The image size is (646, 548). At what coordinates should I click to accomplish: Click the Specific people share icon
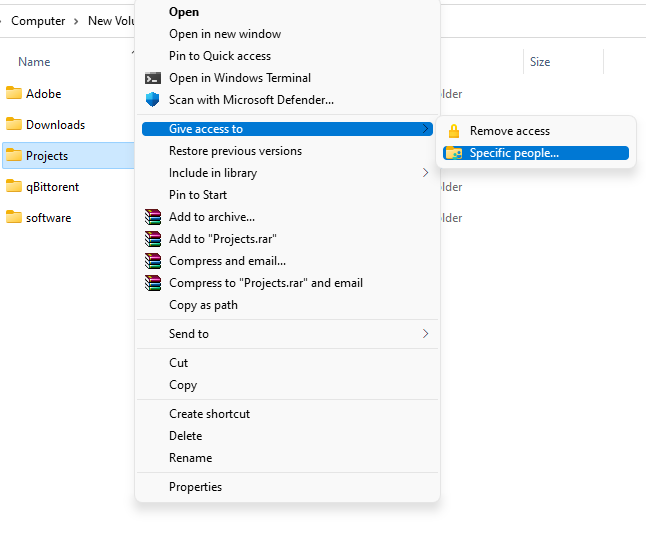tap(454, 153)
